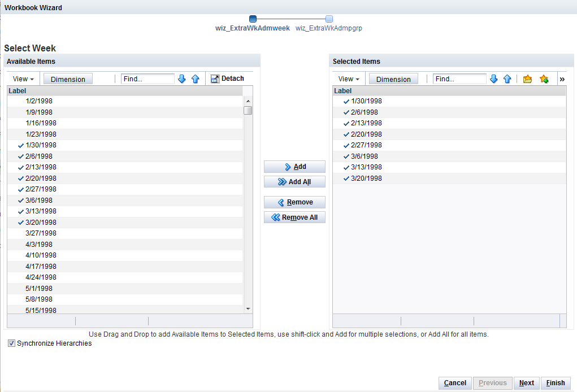Select 1/30/1998 in Selected Items
This screenshot has width=577, height=392.
(x=449, y=101)
